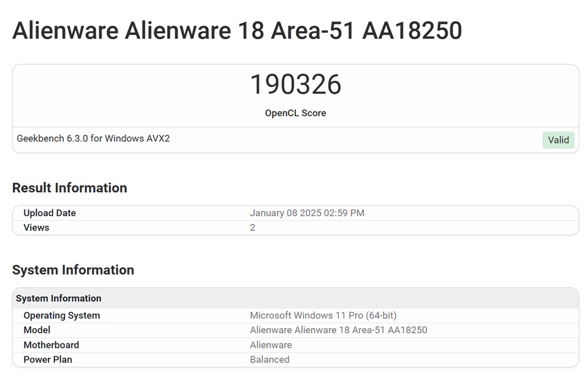Click the Operating System label
This screenshot has height=379, width=588.
[x=62, y=316]
